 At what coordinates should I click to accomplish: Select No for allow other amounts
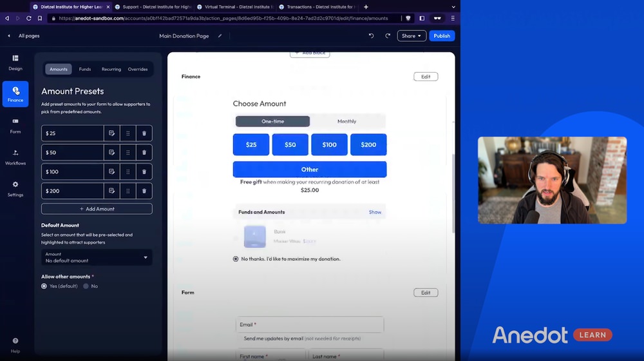click(x=86, y=286)
